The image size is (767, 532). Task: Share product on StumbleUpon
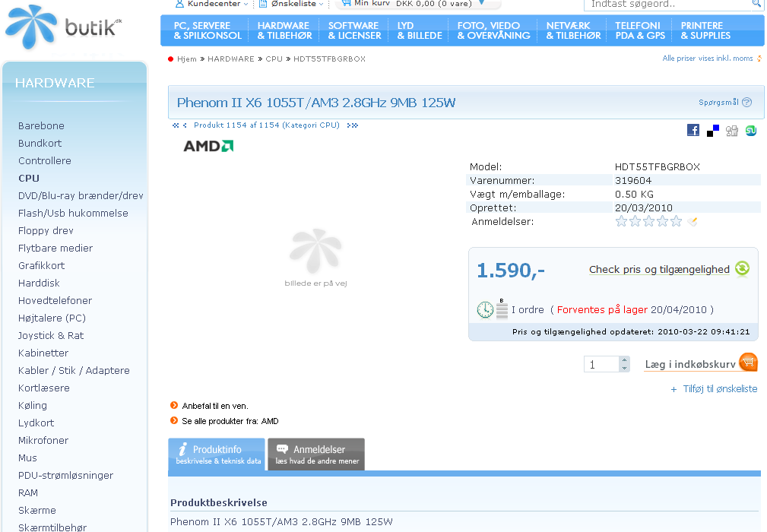click(751, 131)
